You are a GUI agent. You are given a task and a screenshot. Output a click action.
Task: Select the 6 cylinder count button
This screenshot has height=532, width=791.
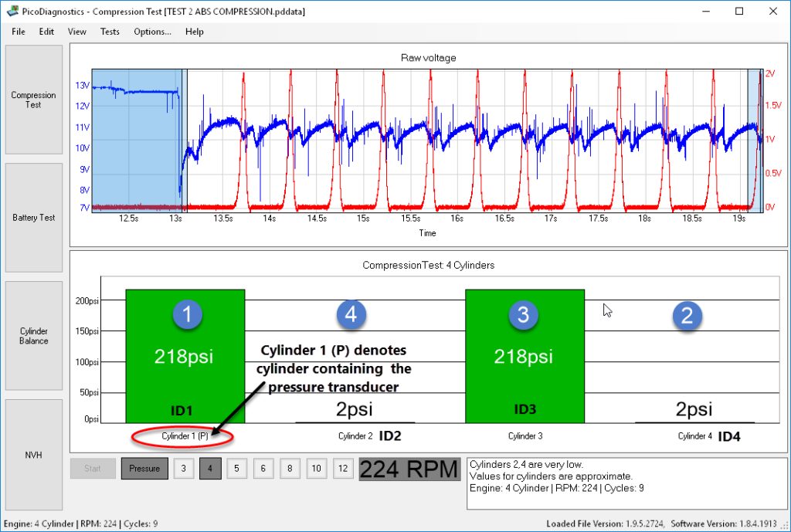click(x=263, y=469)
